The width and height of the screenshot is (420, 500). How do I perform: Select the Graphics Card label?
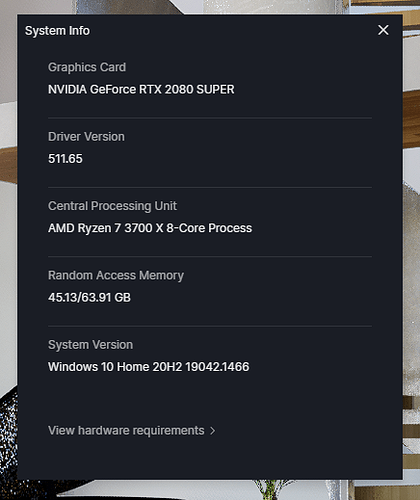(x=87, y=67)
